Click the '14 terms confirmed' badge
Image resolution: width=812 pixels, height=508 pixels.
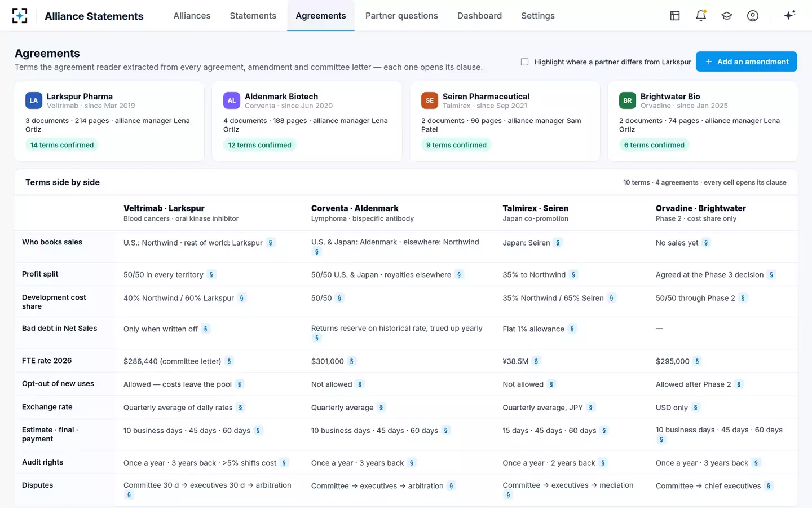(62, 145)
